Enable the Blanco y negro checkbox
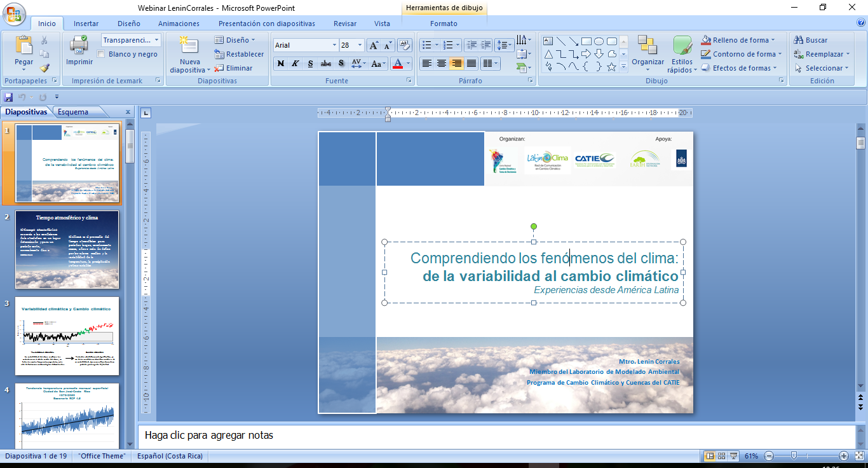Viewport: 868px width, 468px height. [101, 54]
